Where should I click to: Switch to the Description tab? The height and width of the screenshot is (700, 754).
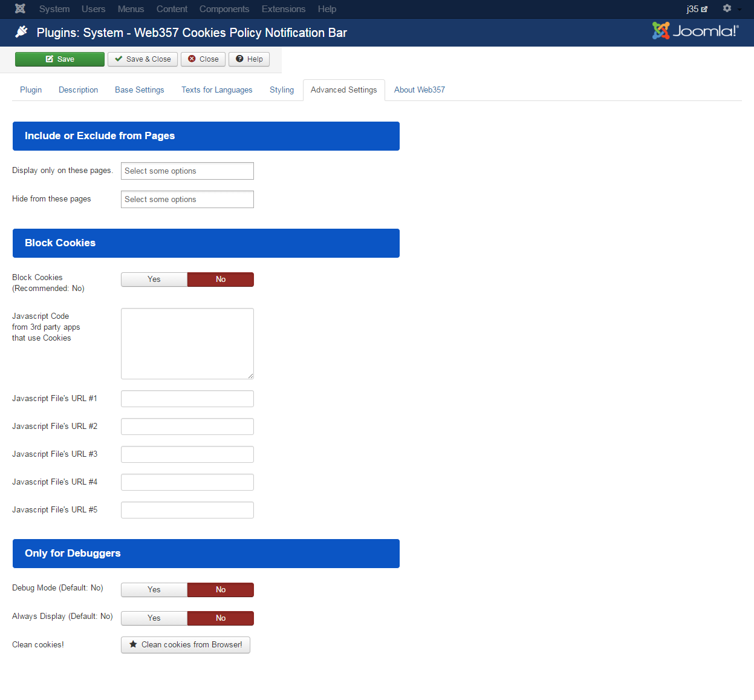(x=79, y=90)
